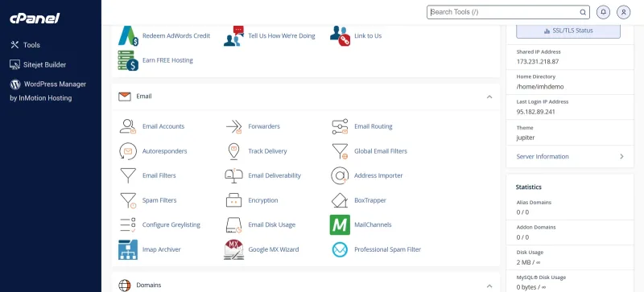Click the Professional Spam Filter link text

tap(388, 249)
